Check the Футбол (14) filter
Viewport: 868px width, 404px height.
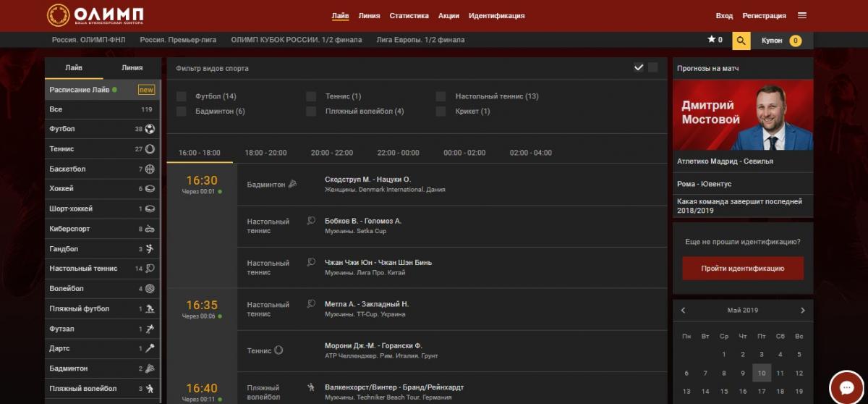[x=182, y=96]
